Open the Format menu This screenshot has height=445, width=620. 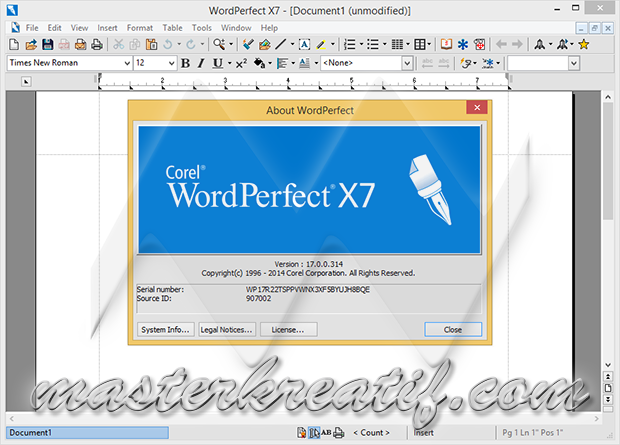pyautogui.click(x=140, y=28)
